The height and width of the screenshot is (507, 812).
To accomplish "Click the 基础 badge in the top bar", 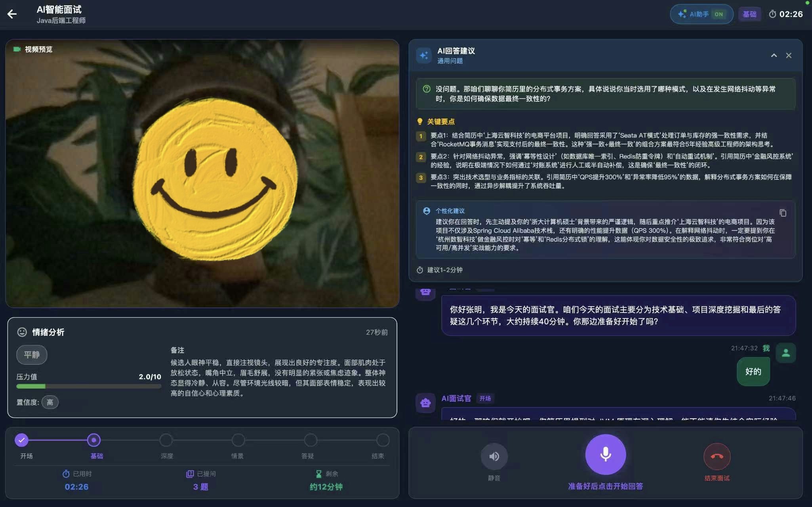I will pos(749,14).
